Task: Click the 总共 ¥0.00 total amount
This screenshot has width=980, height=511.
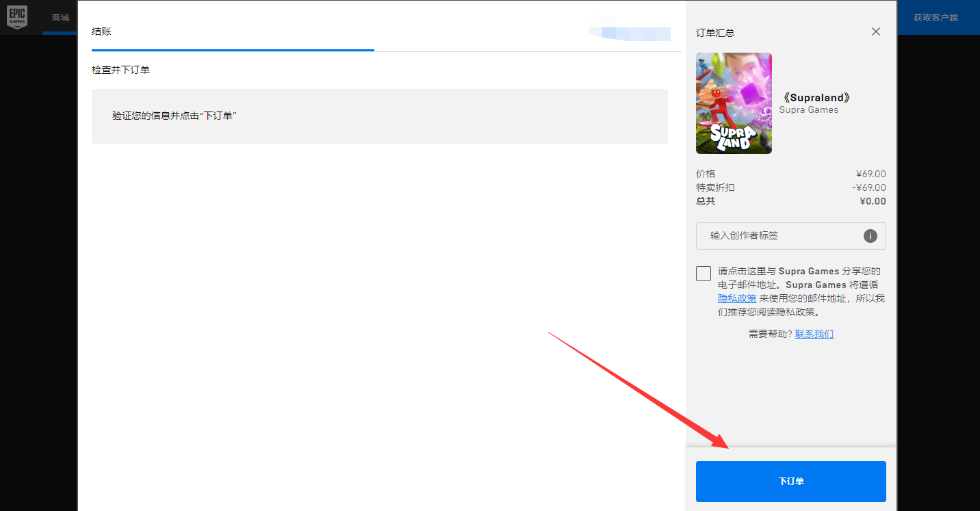Action: pos(873,201)
